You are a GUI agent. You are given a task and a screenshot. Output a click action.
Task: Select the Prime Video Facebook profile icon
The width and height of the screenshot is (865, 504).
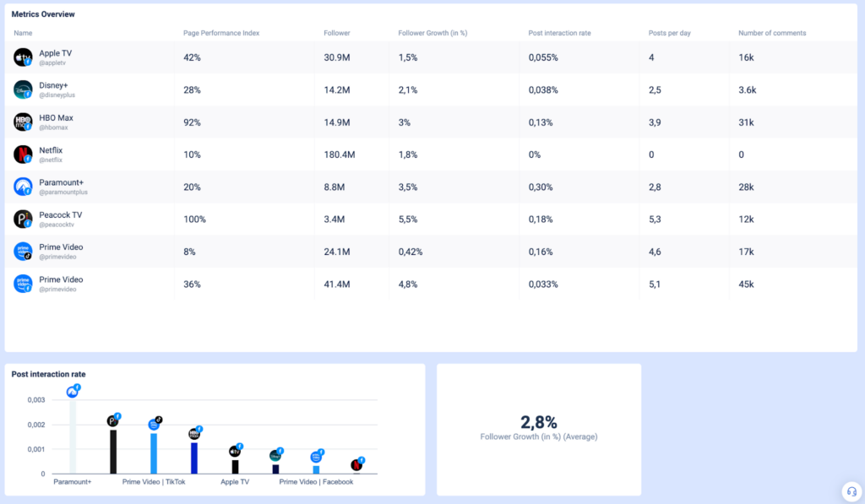(x=22, y=284)
